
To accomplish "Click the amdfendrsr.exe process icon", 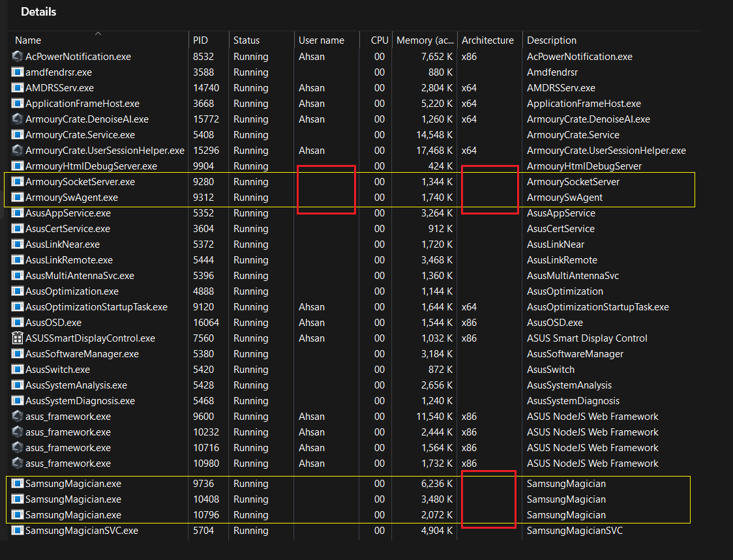I will tap(18, 72).
